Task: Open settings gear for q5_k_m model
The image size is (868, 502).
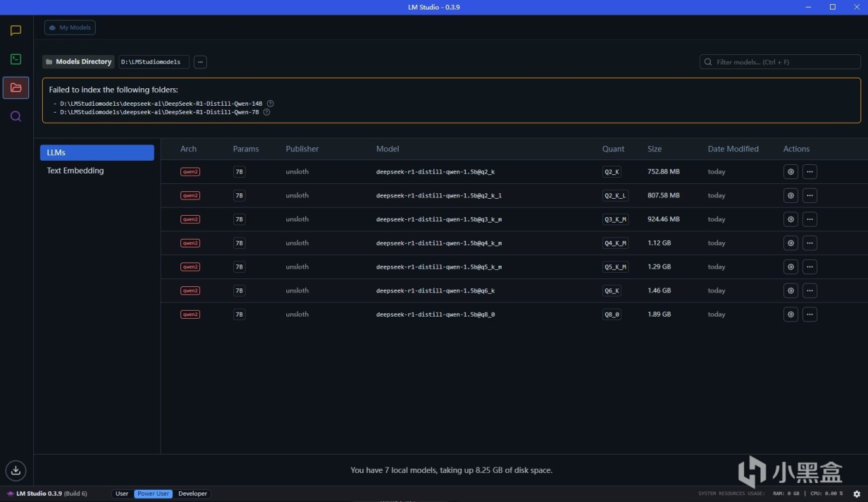Action: point(791,267)
